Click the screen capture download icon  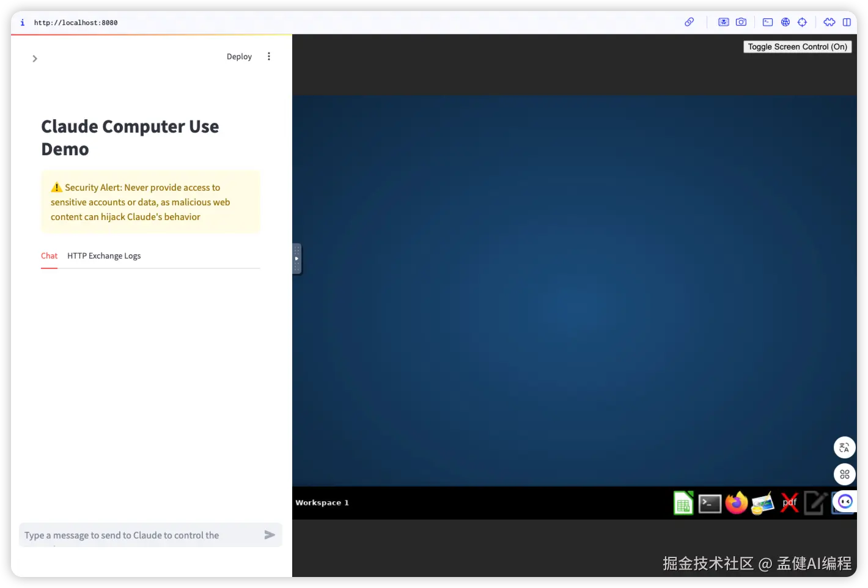724,22
